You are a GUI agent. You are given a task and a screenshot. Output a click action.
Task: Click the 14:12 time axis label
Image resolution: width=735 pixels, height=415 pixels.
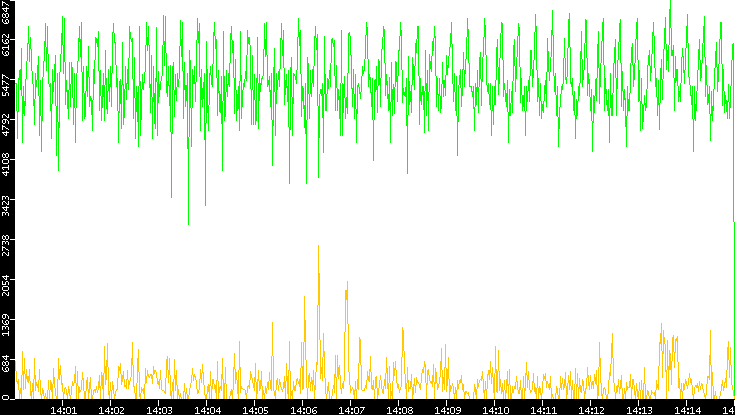coord(590,410)
